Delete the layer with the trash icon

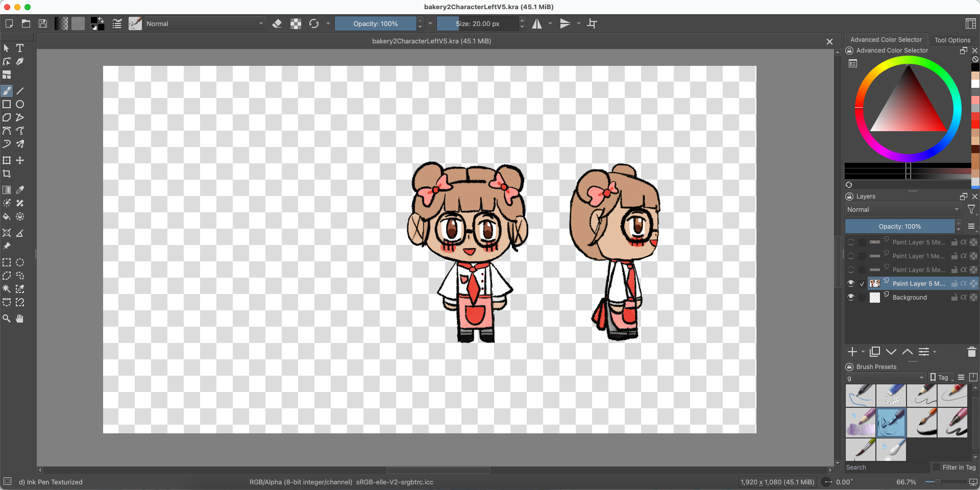pyautogui.click(x=971, y=352)
